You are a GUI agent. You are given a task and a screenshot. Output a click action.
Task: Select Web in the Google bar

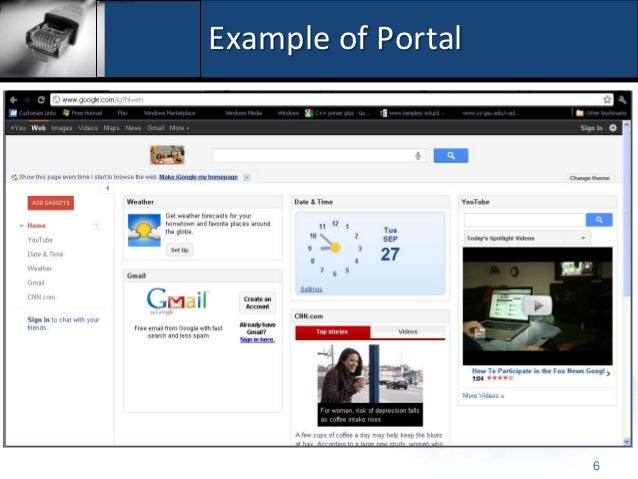(x=38, y=128)
